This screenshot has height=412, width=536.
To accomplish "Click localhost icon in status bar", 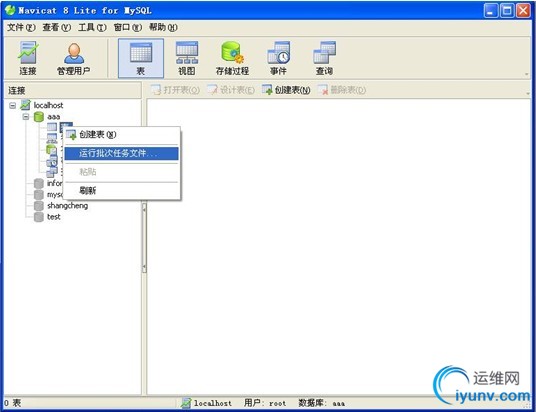I will coord(186,403).
